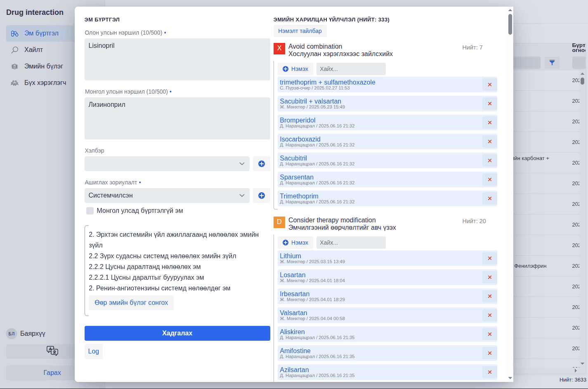Screen dimensions: 588x389
Task: Delete the Aliskiren interaction entry
Action: tap(489, 334)
